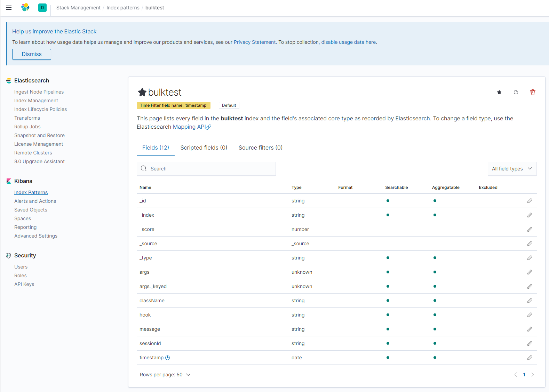Edit the hook field

[x=530, y=315]
